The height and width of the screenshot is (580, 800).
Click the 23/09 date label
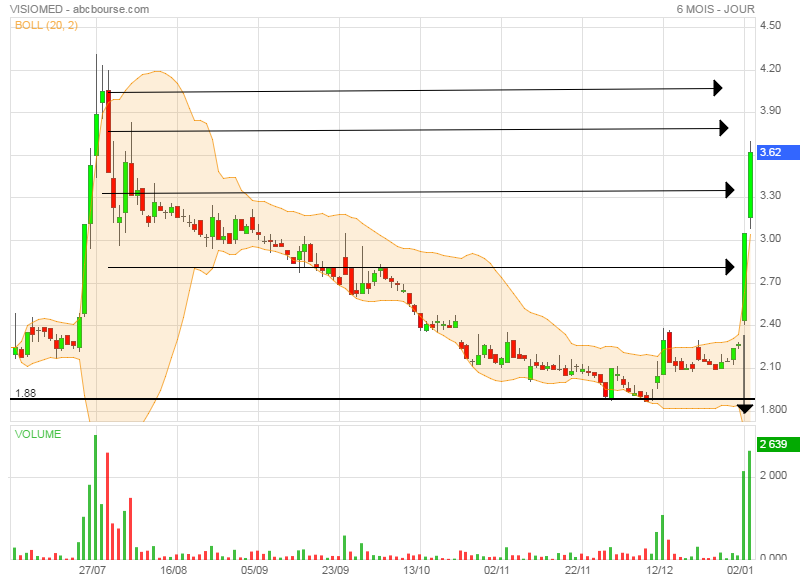[335, 570]
